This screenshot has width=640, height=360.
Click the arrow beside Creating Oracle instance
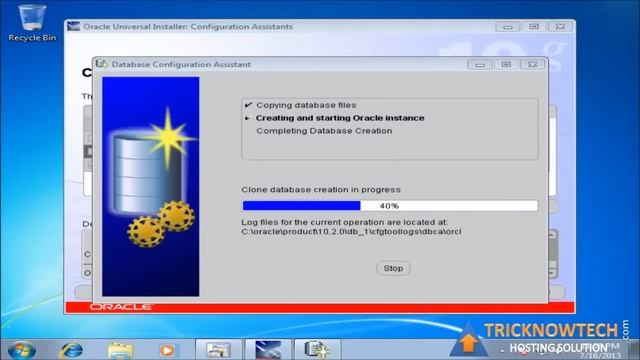(247, 118)
